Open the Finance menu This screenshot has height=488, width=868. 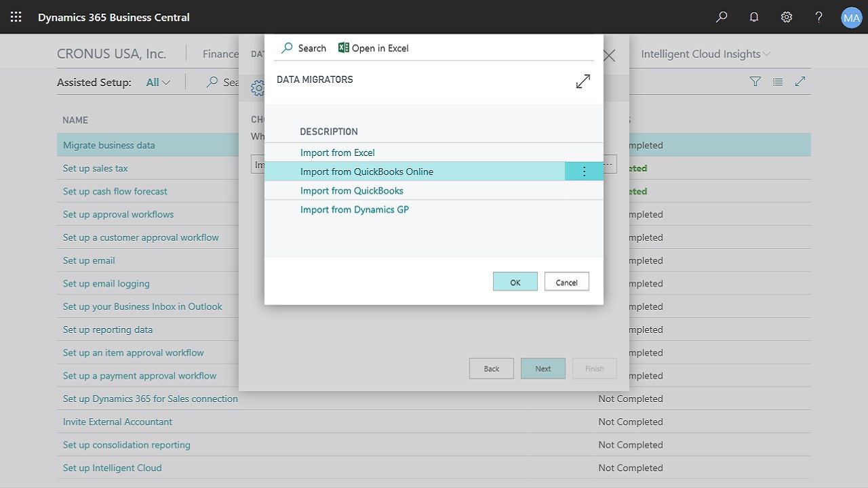220,54
